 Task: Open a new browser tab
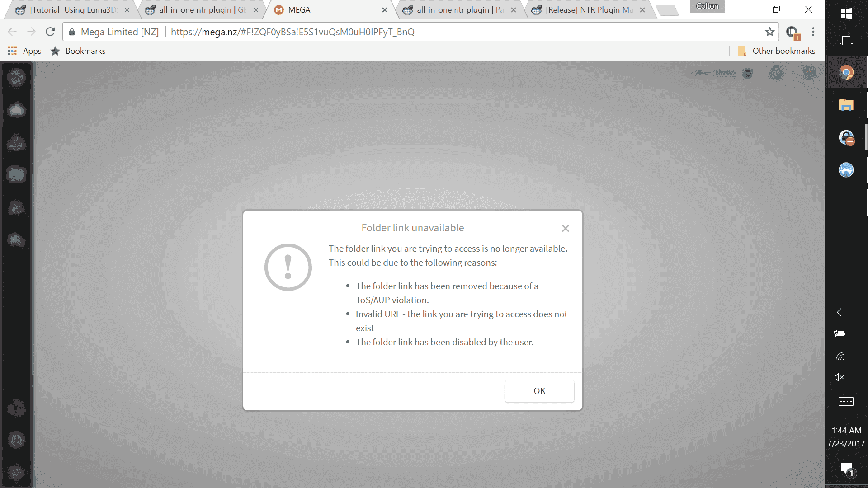[667, 10]
